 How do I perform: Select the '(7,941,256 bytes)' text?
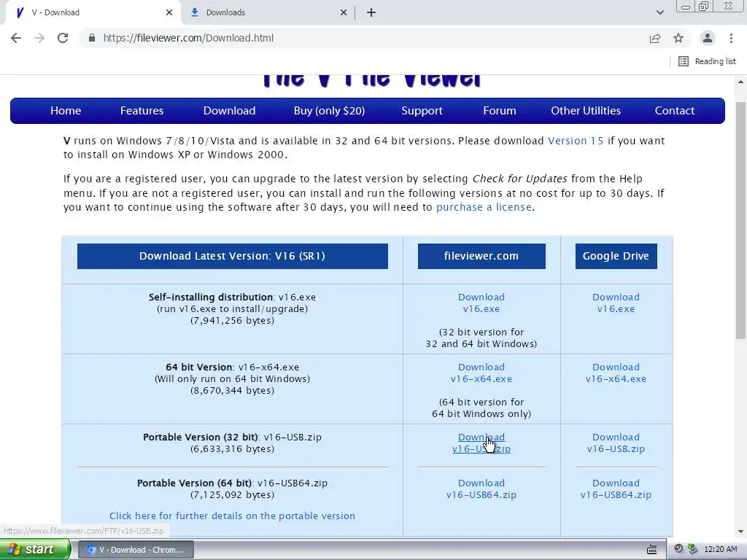click(232, 321)
